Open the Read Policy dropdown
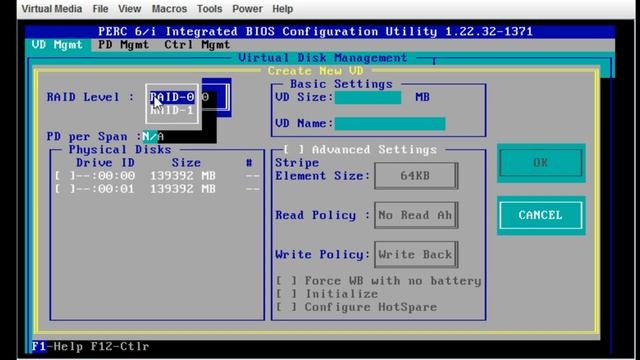This screenshot has height=360, width=640. tap(416, 215)
